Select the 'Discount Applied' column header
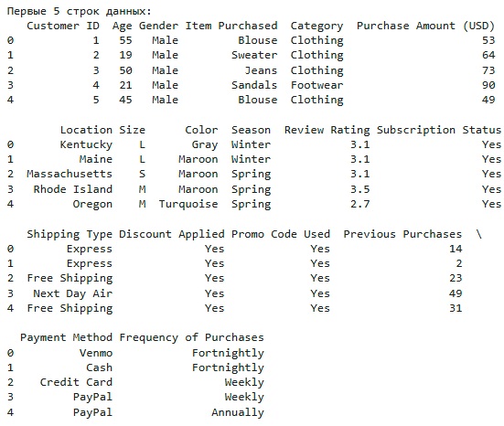The height and width of the screenshot is (426, 504). [172, 234]
